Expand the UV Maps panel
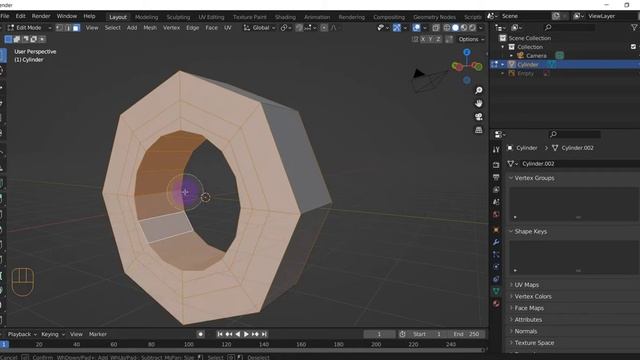 527,284
